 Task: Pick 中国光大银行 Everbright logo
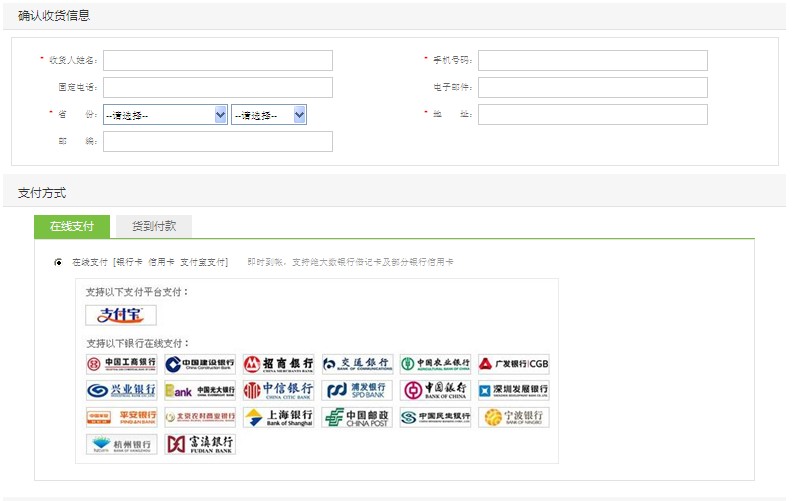tap(200, 391)
